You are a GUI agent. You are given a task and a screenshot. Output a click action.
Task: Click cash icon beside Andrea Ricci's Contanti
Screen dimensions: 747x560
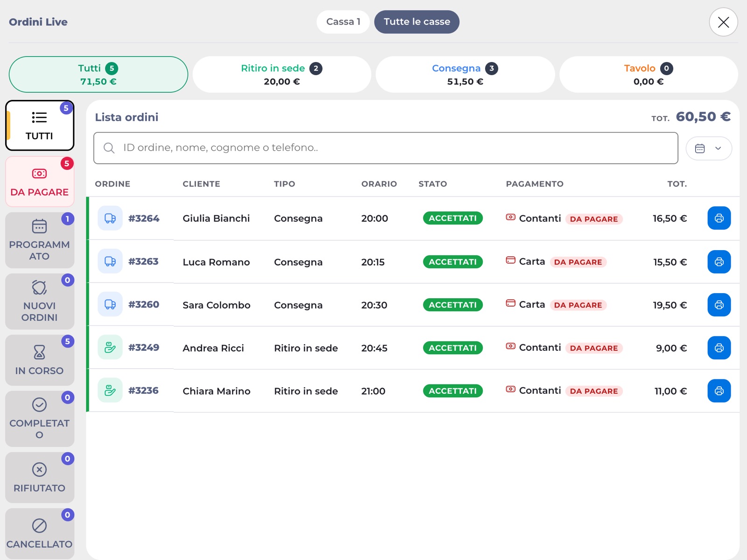pyautogui.click(x=511, y=346)
